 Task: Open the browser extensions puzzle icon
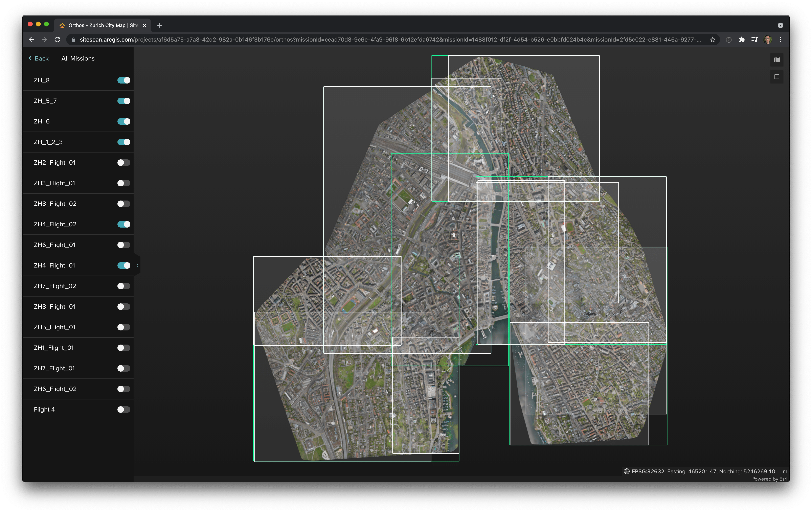pos(742,40)
